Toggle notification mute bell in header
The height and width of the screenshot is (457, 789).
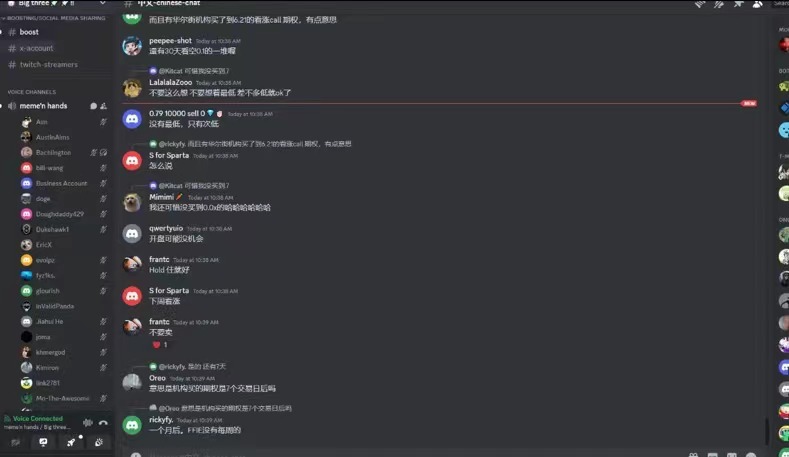coord(719,4)
